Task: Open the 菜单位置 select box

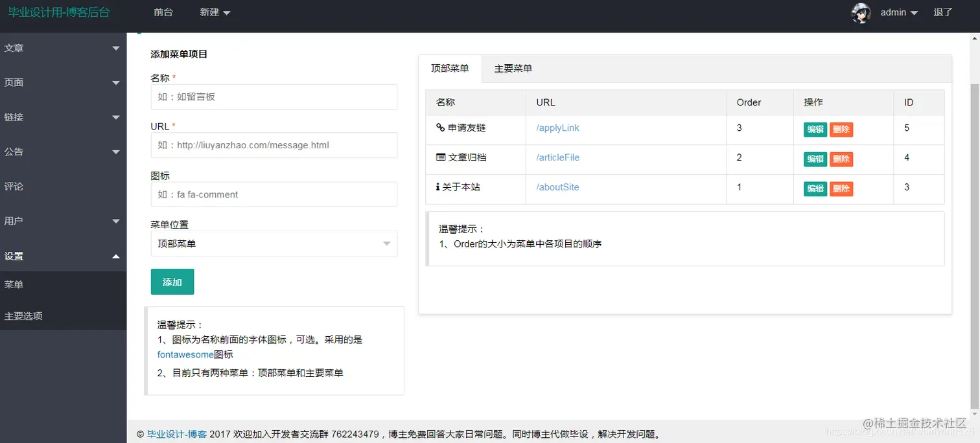Action: pyautogui.click(x=274, y=244)
